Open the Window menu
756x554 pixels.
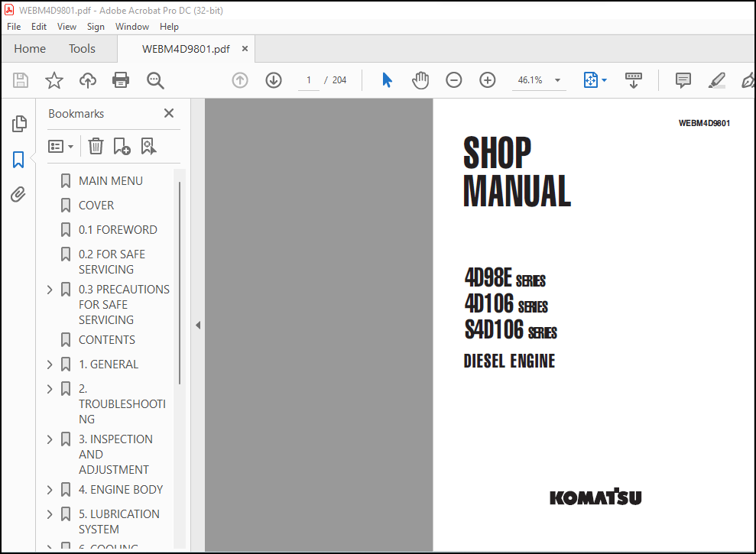coord(132,27)
